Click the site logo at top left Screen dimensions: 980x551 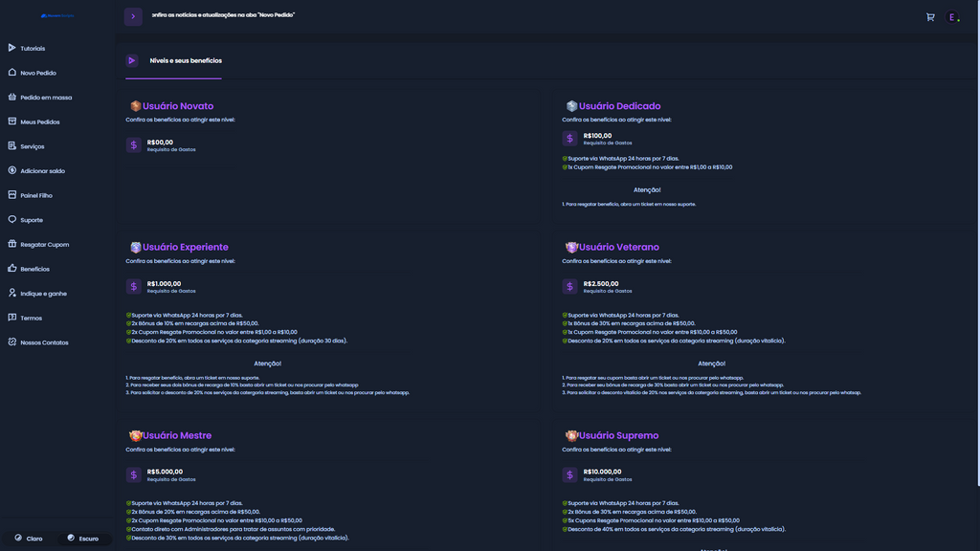click(56, 16)
